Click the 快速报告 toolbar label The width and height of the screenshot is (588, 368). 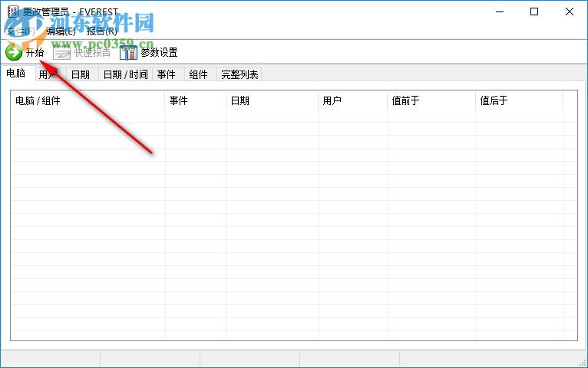pyautogui.click(x=93, y=52)
